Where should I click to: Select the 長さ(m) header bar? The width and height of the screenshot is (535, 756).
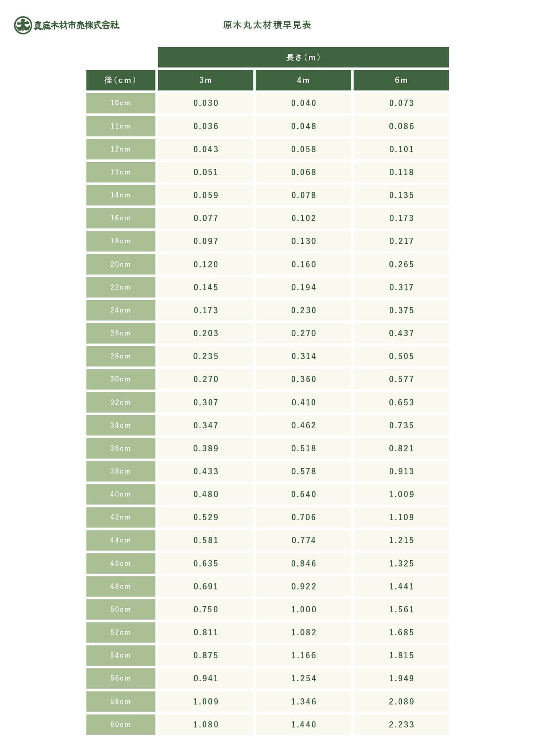[x=303, y=57]
